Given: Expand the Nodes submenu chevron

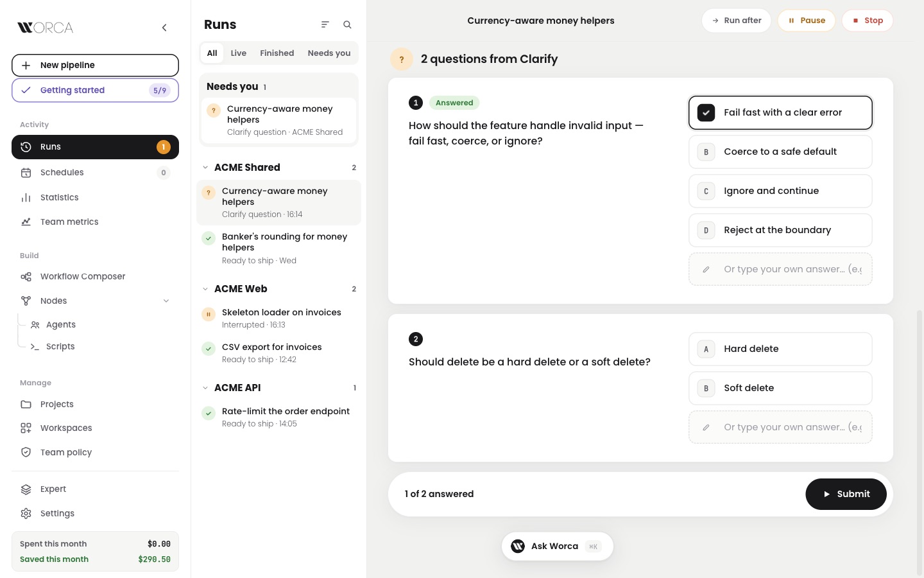Looking at the screenshot, I should (166, 301).
